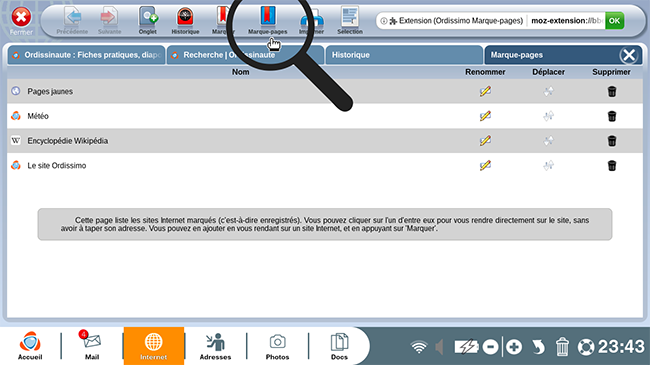Click the zoom plus button in status bar
The image size is (650, 365).
click(x=514, y=347)
